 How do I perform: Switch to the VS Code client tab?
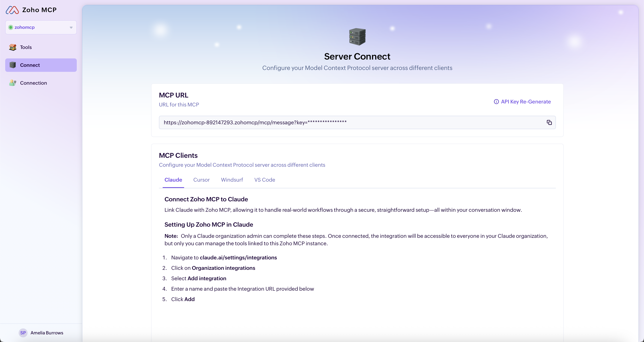click(x=265, y=180)
